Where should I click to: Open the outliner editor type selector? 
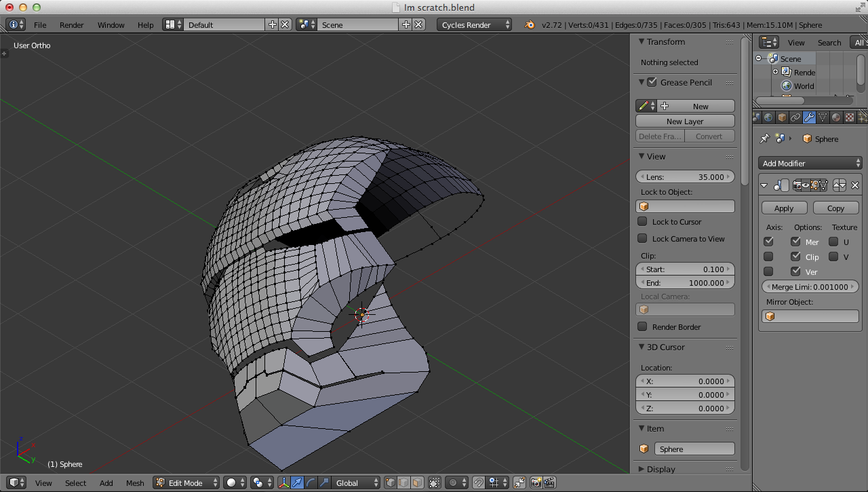769,42
